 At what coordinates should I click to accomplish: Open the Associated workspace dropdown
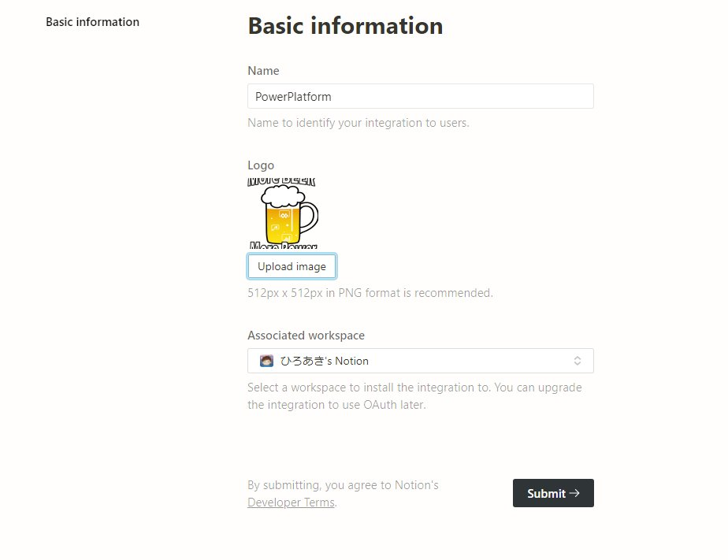(420, 361)
